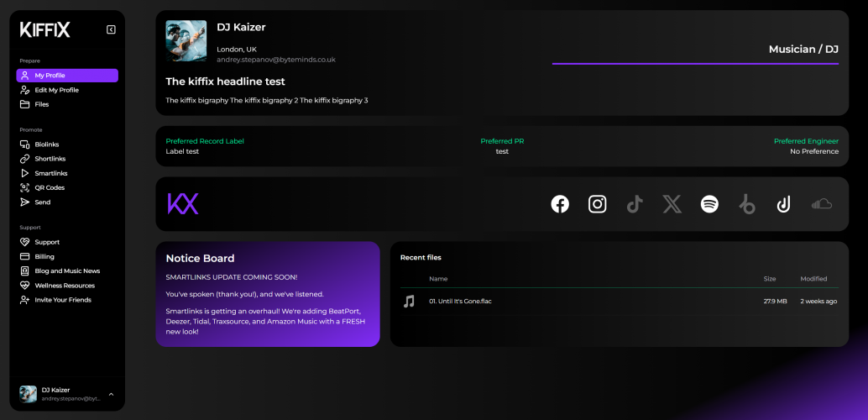This screenshot has height=420, width=868.
Task: Click the Blog and Music News icon
Action: click(25, 271)
